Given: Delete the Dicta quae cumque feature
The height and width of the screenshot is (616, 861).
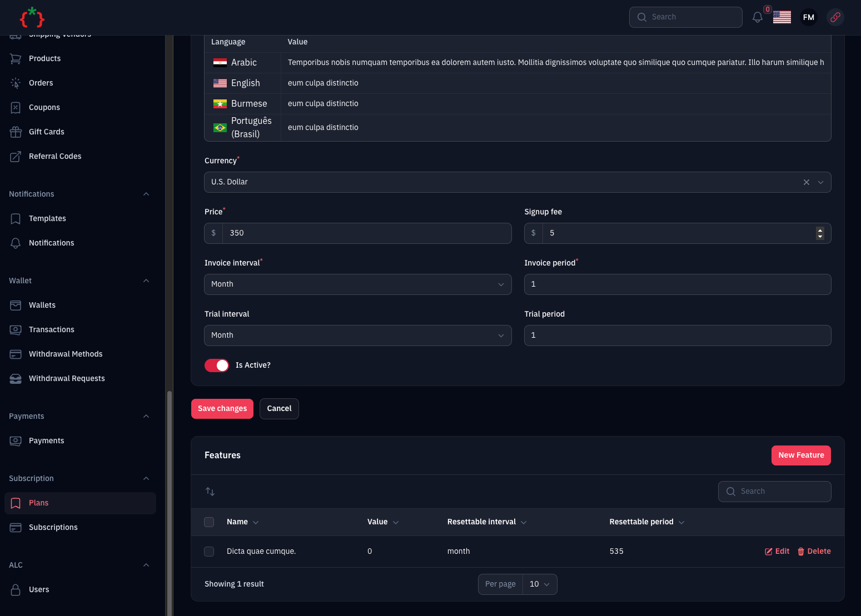Looking at the screenshot, I should pos(814,552).
